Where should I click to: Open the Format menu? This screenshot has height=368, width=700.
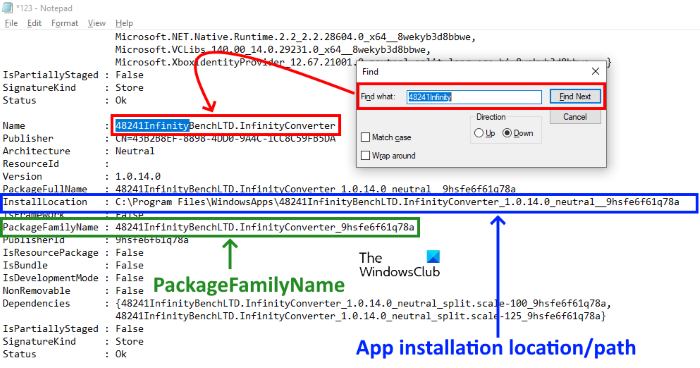pyautogui.click(x=64, y=23)
